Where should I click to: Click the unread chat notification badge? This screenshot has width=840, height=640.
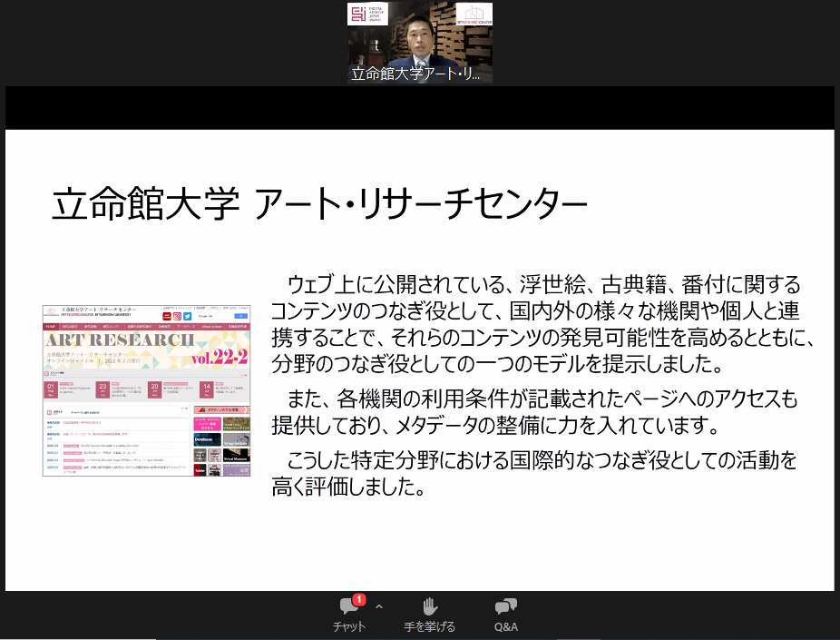[x=359, y=599]
